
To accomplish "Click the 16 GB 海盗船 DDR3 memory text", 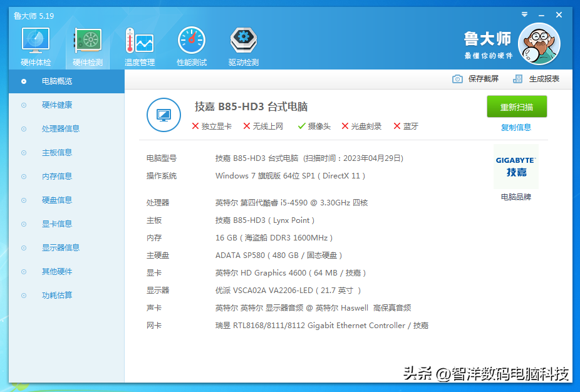I will tap(274, 238).
